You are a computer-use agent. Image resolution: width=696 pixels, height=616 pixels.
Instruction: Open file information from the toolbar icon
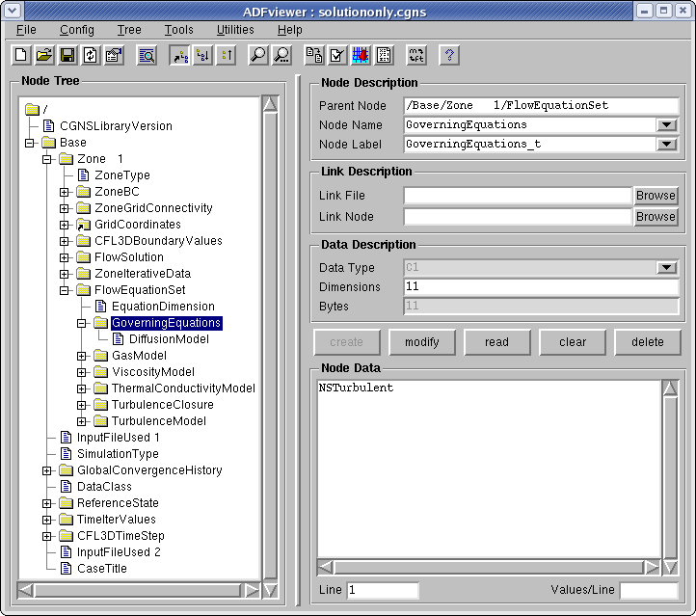[x=114, y=55]
